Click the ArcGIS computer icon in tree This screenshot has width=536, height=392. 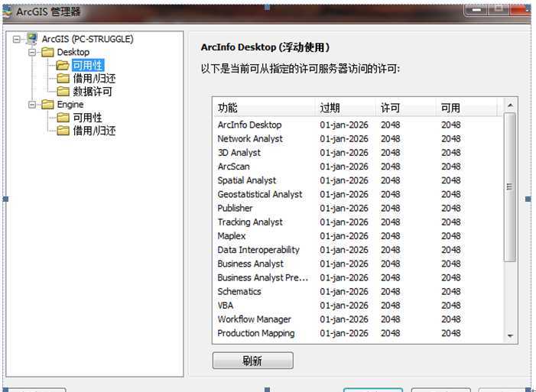(32, 39)
